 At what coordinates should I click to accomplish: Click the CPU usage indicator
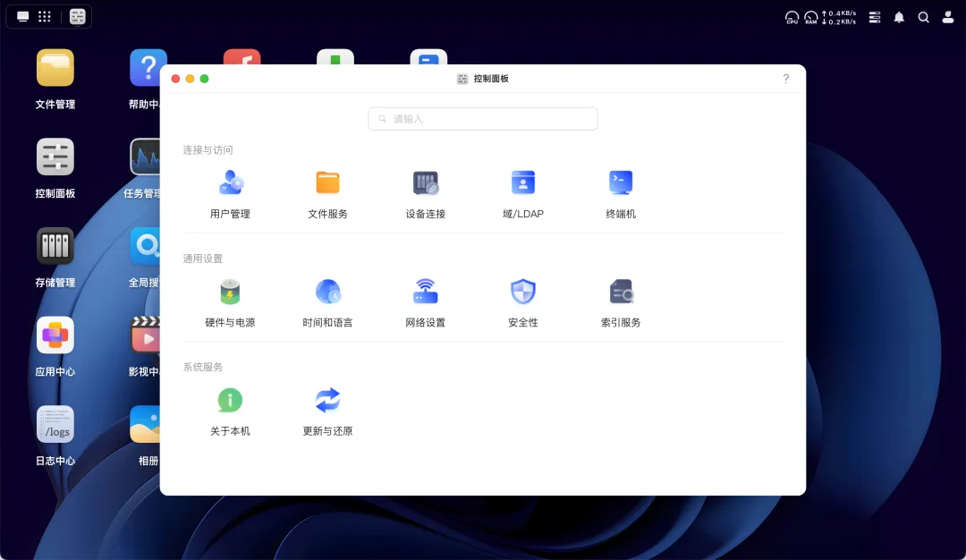point(792,17)
